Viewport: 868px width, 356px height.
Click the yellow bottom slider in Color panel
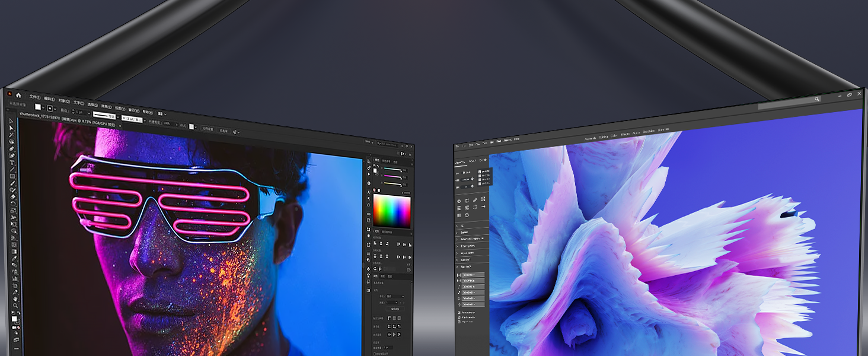click(x=392, y=184)
